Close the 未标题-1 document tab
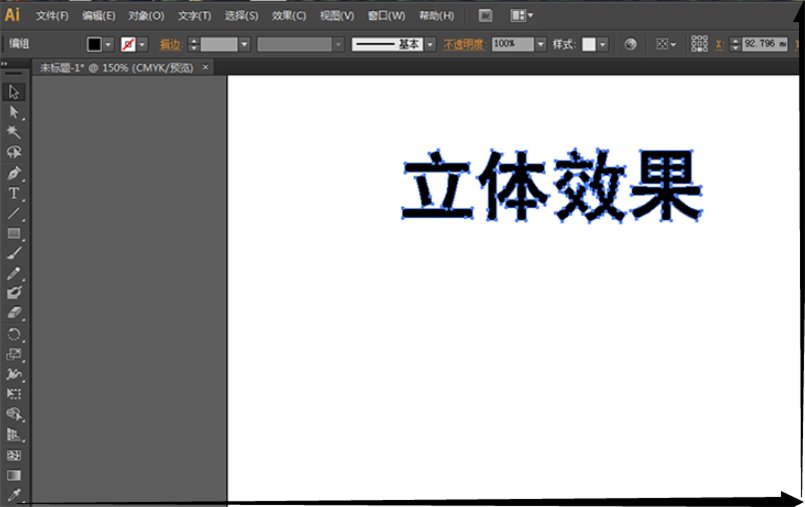 205,67
